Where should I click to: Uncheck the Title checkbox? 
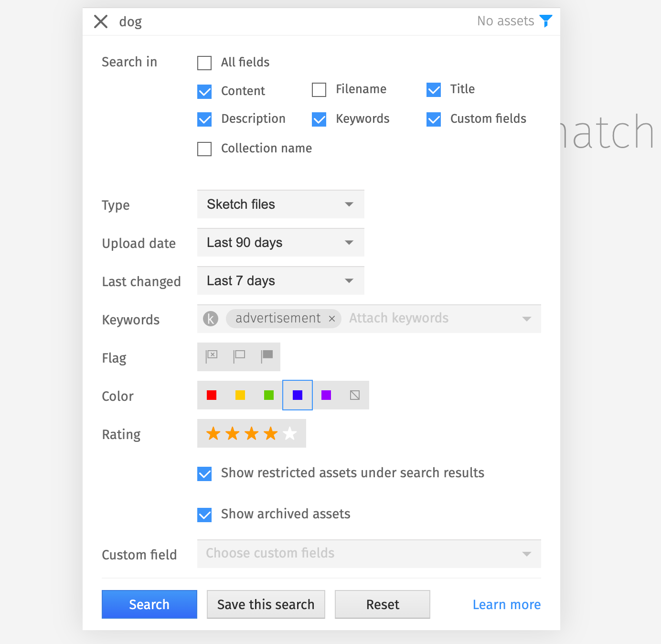434,90
